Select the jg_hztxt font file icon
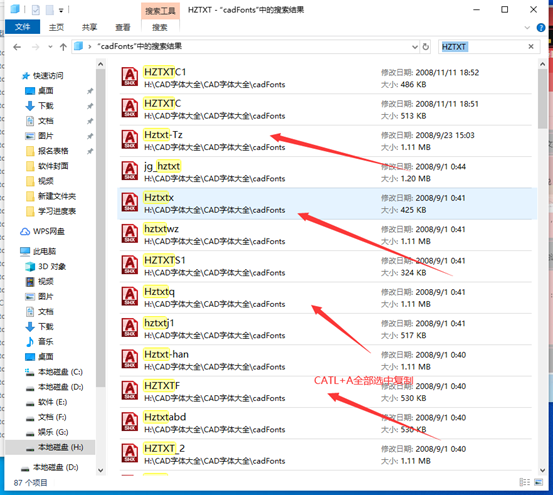553x495 pixels. coord(130,171)
